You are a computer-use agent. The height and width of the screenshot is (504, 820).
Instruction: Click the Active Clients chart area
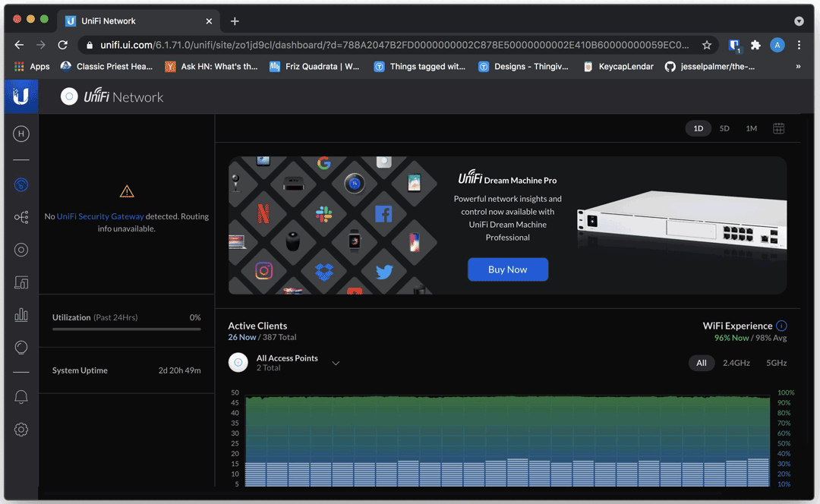point(507,441)
